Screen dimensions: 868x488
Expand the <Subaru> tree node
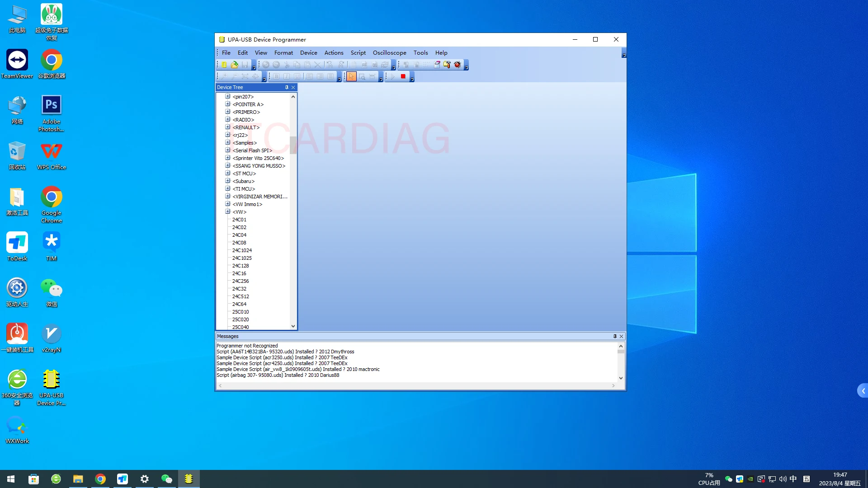click(228, 181)
